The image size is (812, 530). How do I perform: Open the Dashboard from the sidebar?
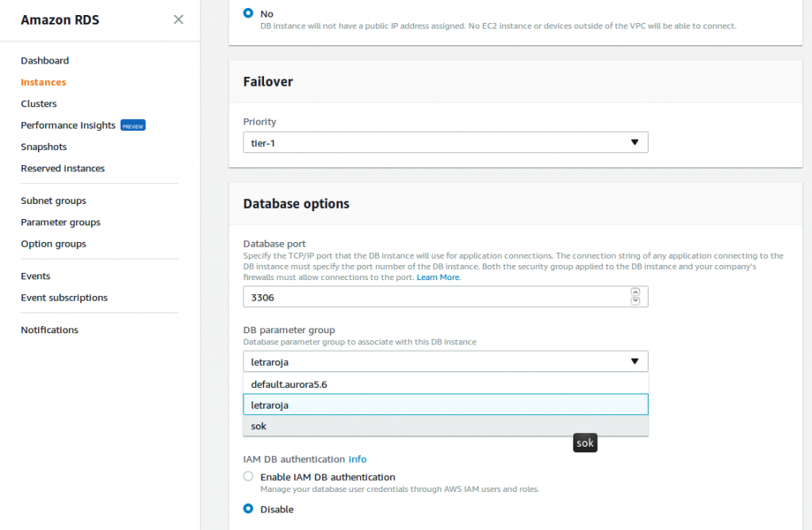pos(44,60)
